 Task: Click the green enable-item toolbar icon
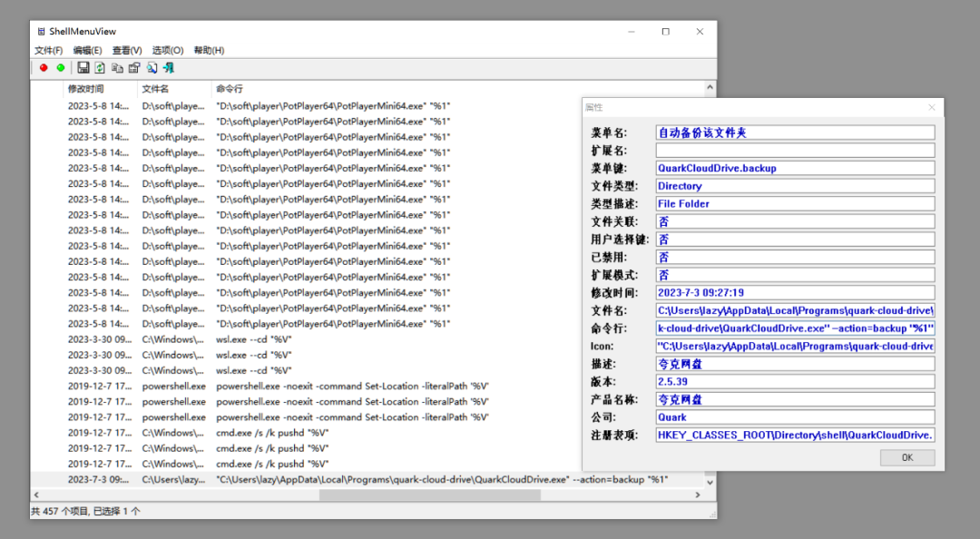[61, 68]
